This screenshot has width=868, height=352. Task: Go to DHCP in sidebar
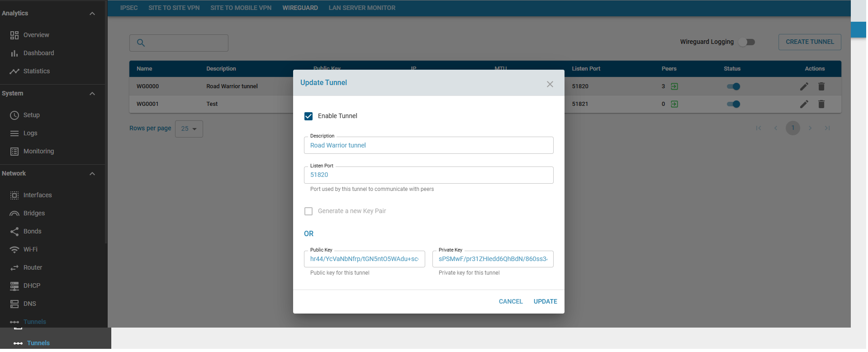tap(32, 285)
